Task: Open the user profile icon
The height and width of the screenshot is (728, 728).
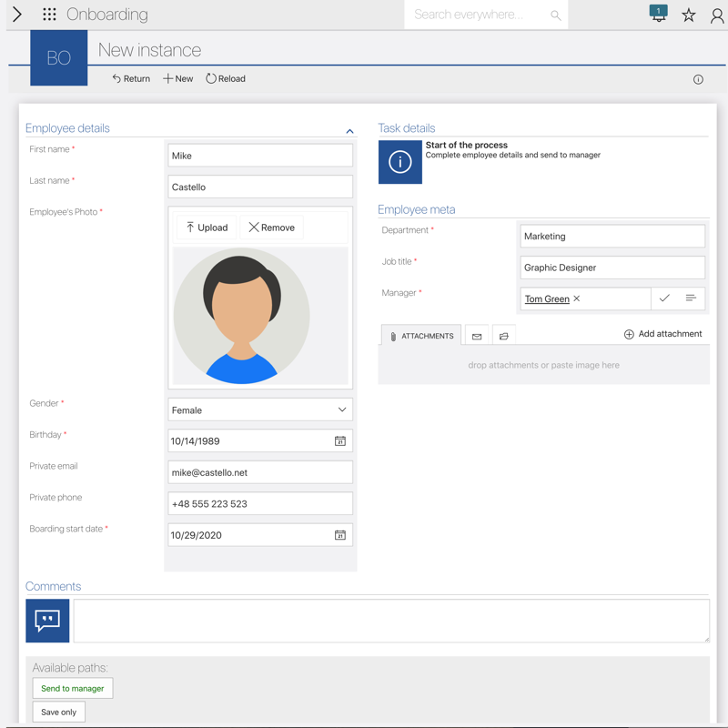Action: tap(716, 15)
